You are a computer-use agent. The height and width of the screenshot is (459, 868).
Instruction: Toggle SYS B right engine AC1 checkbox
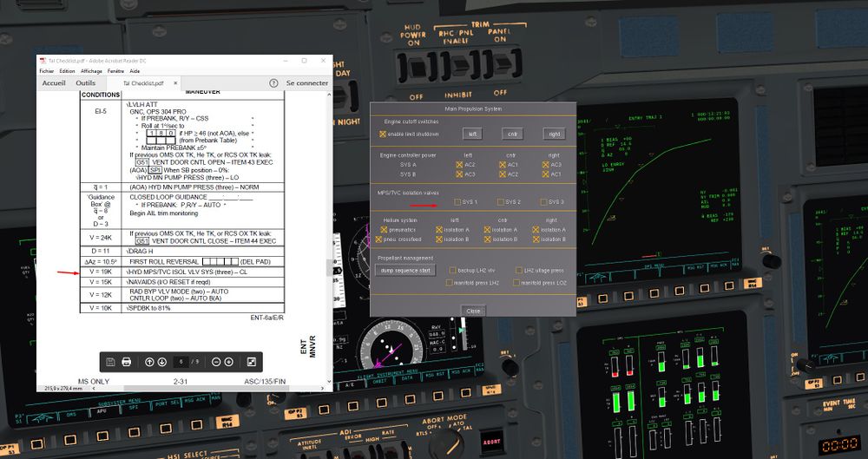[545, 174]
